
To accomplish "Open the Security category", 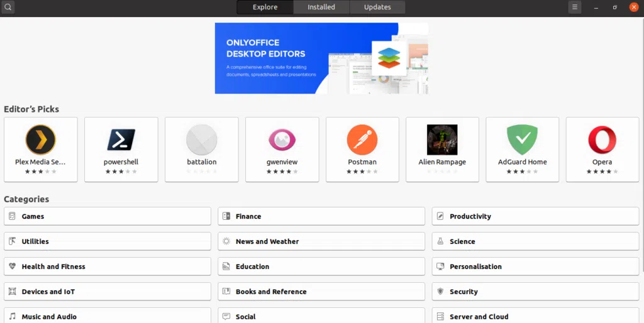I will [x=535, y=291].
